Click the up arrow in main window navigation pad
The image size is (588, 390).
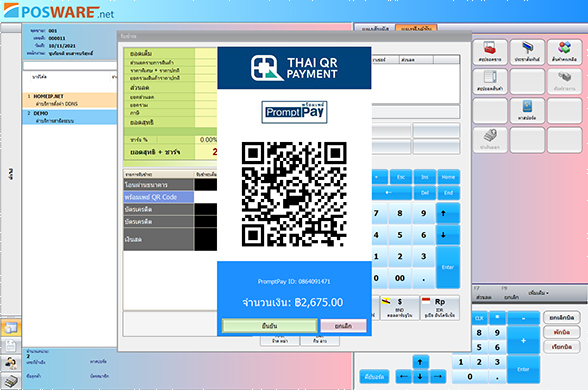click(x=420, y=362)
